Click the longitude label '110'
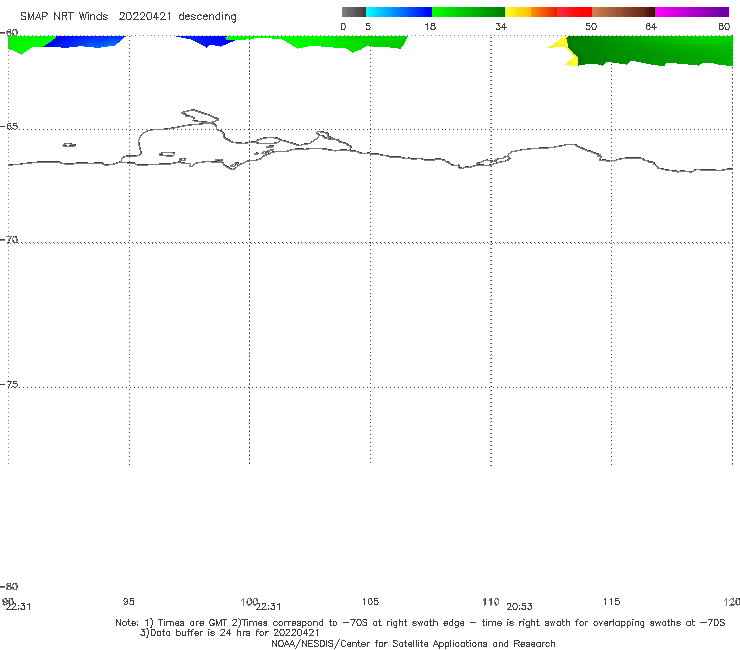Image resolution: width=740 pixels, height=650 pixels. 490,602
